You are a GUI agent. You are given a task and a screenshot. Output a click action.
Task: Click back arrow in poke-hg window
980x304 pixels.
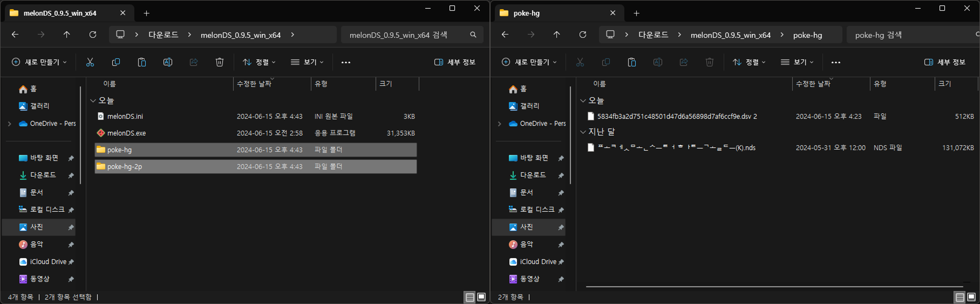coord(505,35)
